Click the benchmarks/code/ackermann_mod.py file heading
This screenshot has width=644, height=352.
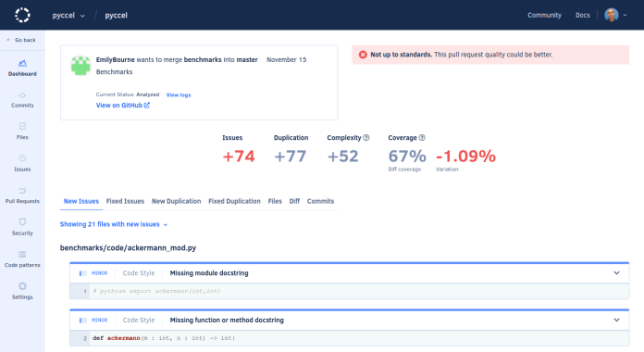coord(128,248)
